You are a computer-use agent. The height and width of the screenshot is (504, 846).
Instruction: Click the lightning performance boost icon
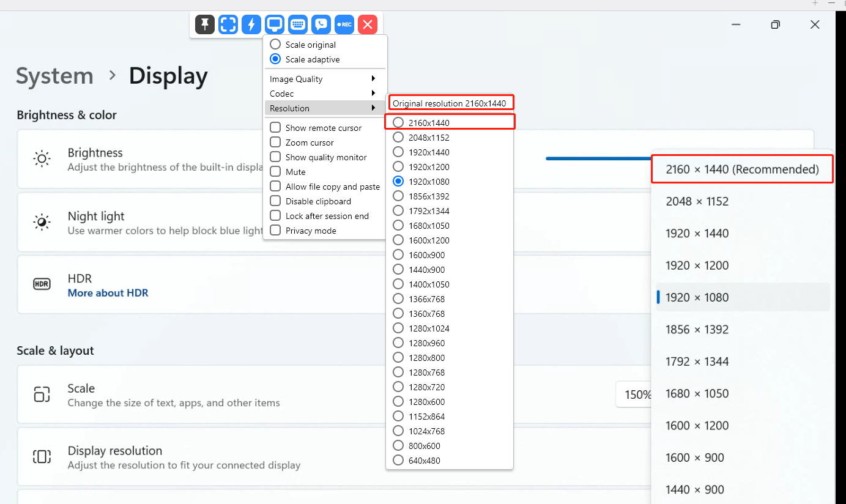[x=251, y=24]
